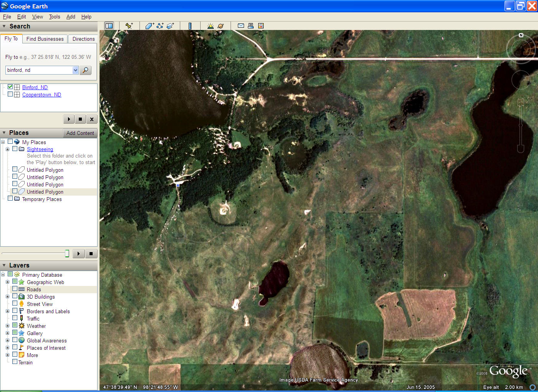Open the Binford, ND result link

tap(35, 87)
